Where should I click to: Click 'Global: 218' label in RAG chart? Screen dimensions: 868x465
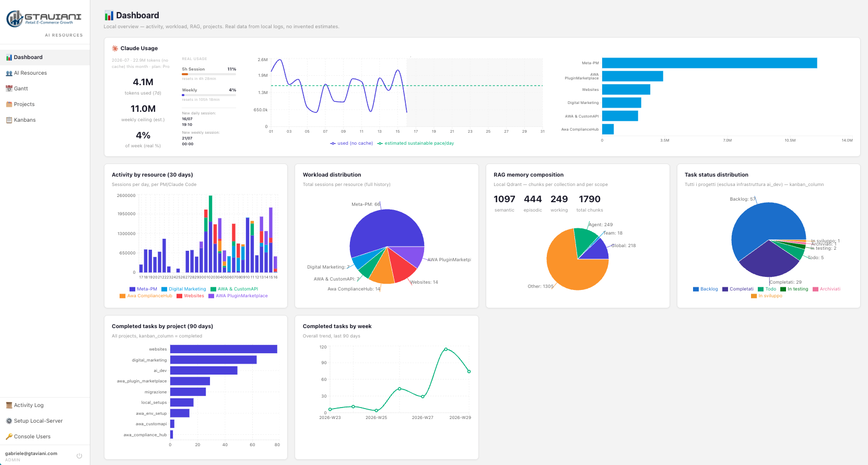click(x=624, y=246)
